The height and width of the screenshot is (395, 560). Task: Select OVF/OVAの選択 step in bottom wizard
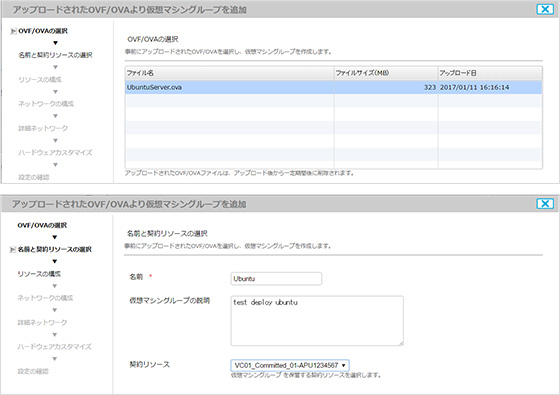click(42, 225)
